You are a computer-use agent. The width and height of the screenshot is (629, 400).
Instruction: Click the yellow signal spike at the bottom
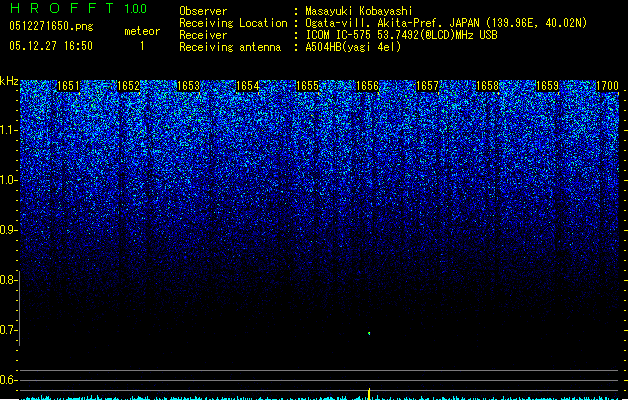(x=369, y=394)
